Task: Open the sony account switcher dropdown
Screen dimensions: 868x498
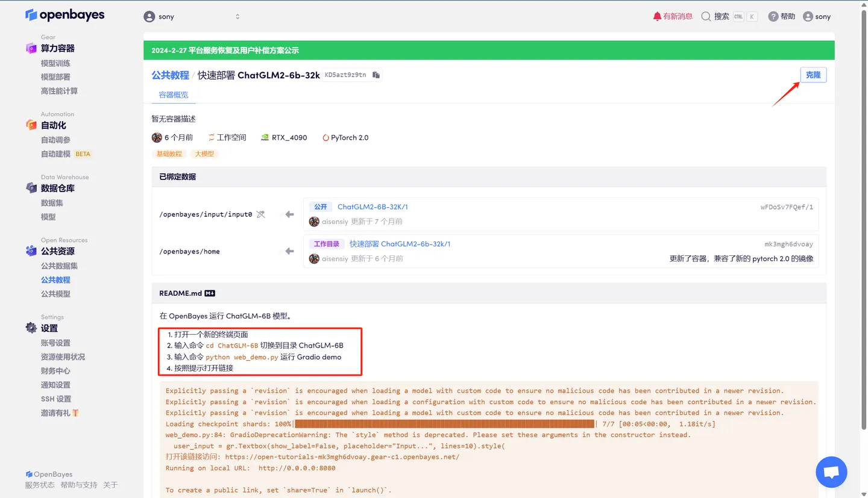Action: (192, 17)
